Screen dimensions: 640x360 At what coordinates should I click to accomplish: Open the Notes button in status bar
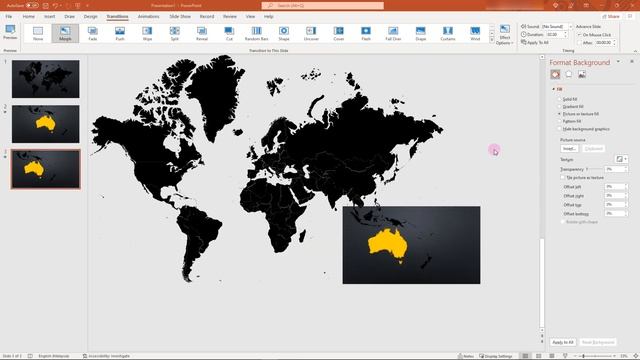[x=466, y=356]
